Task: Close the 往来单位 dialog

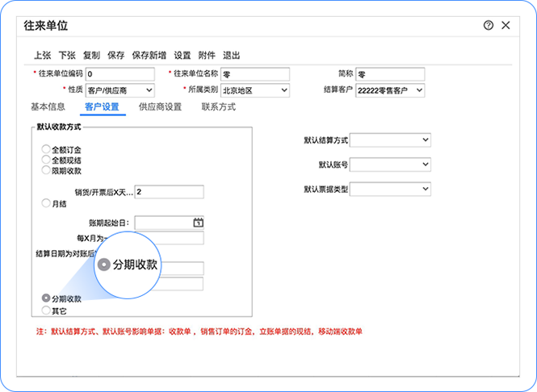Action: point(506,25)
